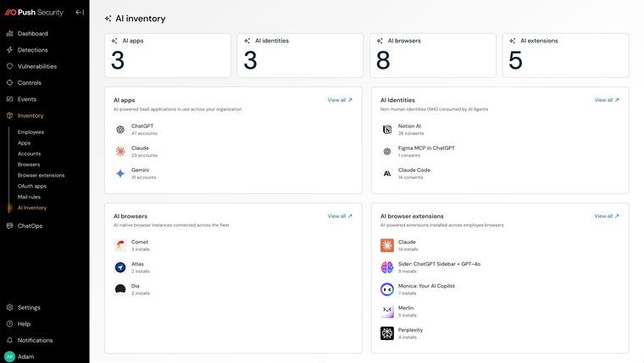Open Browser extensions in Inventory submenu

pos(41,176)
